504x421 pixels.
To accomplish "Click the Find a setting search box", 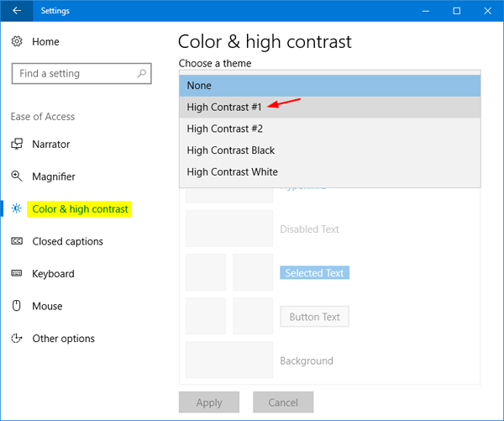I will click(x=74, y=74).
